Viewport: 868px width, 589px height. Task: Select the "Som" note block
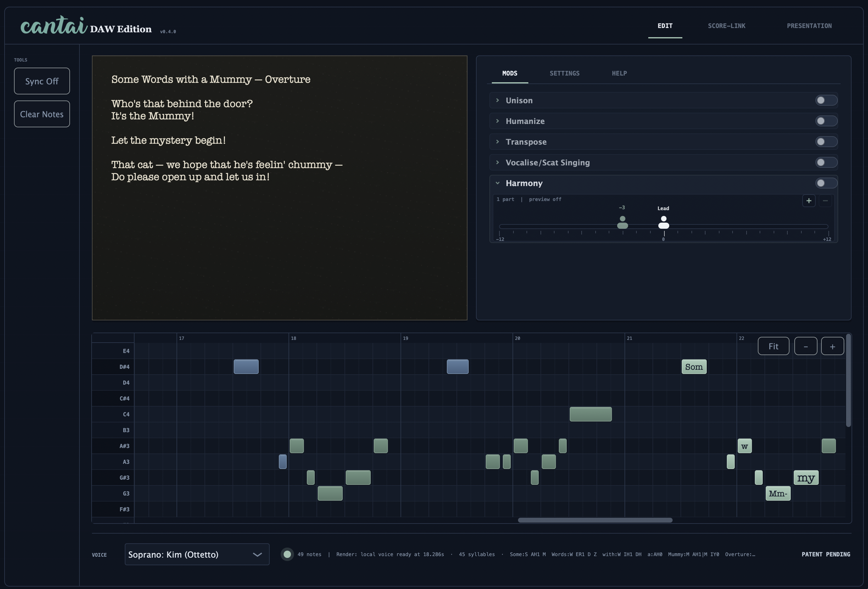(x=694, y=367)
